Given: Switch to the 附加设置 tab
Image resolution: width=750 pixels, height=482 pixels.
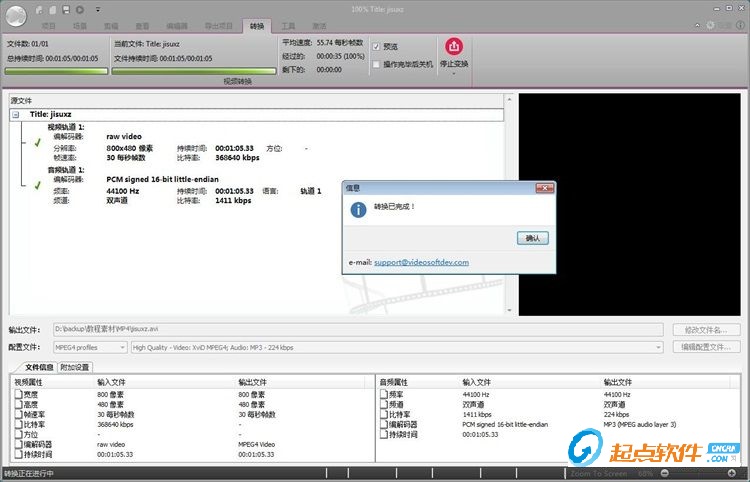Looking at the screenshot, I should point(75,367).
